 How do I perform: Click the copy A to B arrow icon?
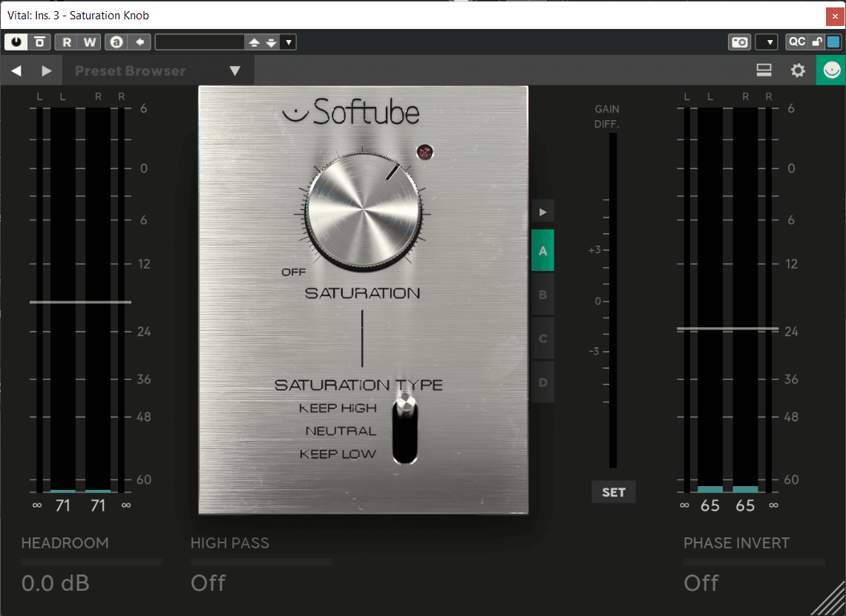[140, 42]
